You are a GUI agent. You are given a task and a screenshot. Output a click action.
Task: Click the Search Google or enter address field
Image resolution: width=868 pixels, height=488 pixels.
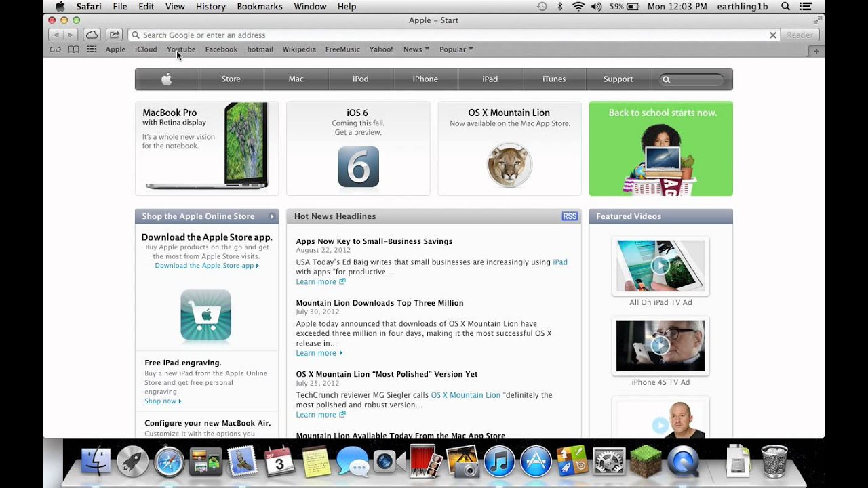tap(452, 35)
